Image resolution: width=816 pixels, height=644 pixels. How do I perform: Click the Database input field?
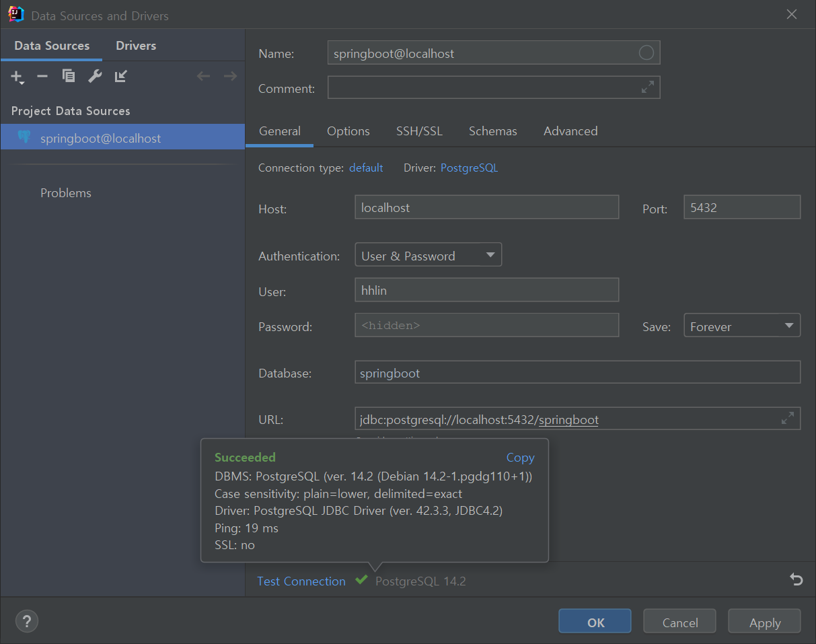[577, 372]
